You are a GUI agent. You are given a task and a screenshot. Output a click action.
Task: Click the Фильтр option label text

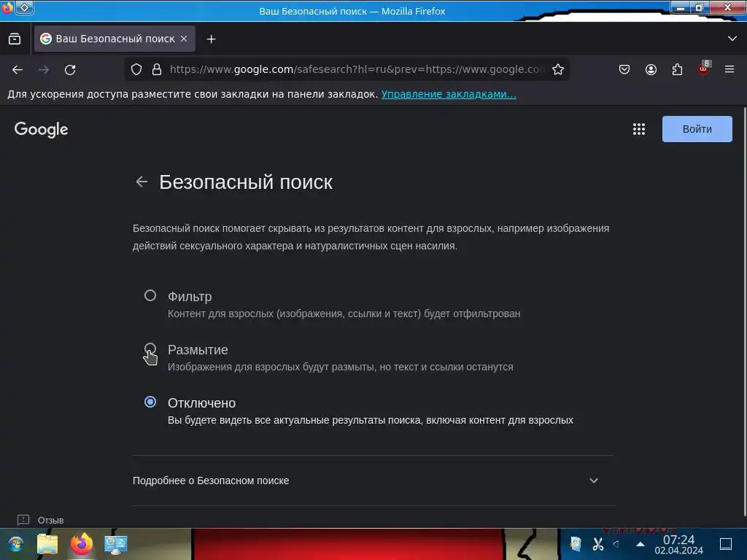(190, 296)
